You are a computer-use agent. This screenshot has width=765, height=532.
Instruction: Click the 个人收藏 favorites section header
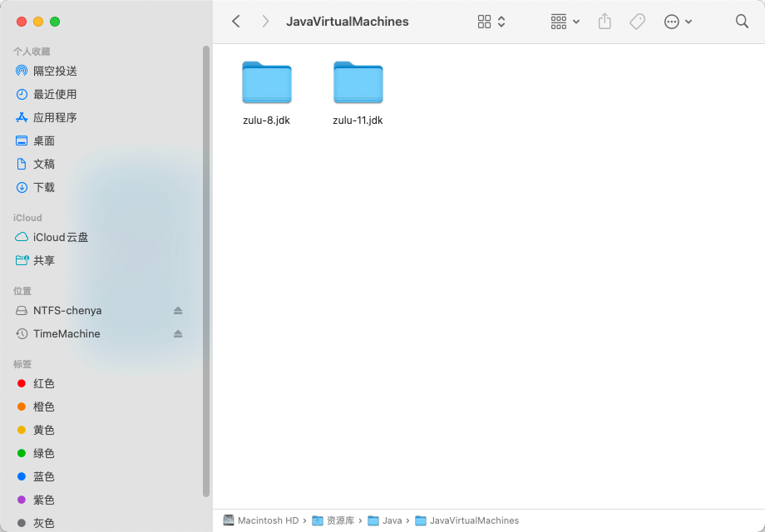32,52
